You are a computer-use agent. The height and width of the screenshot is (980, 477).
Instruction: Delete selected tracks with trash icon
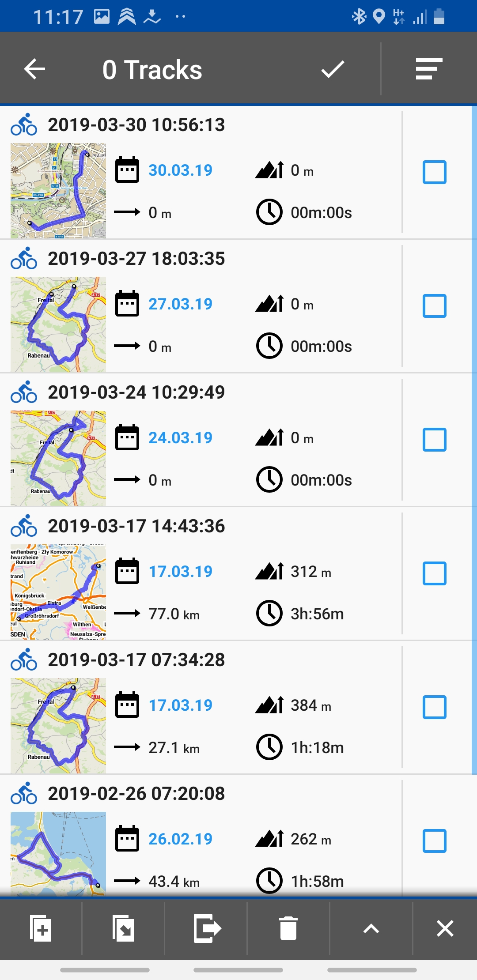tap(288, 928)
